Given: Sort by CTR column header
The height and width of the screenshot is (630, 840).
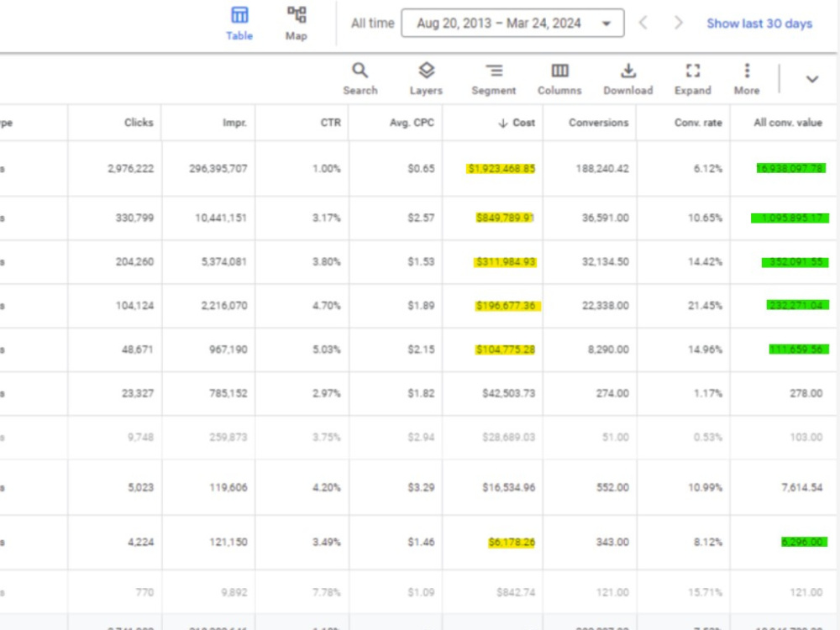Looking at the screenshot, I should pos(330,123).
